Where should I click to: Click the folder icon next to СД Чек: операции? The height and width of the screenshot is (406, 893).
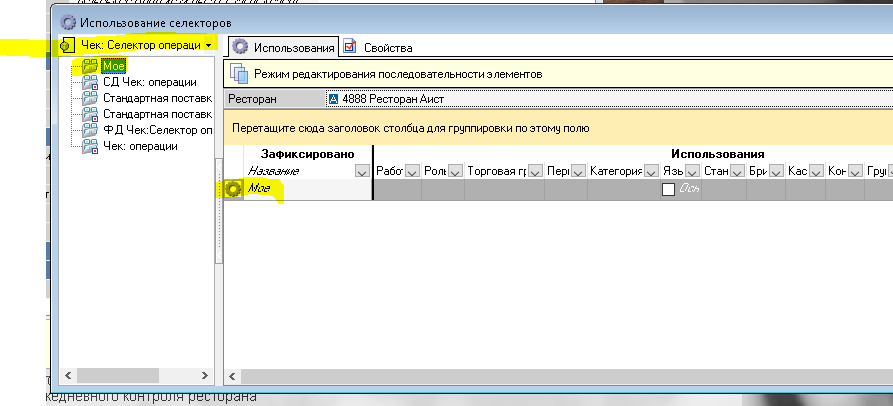(92, 82)
